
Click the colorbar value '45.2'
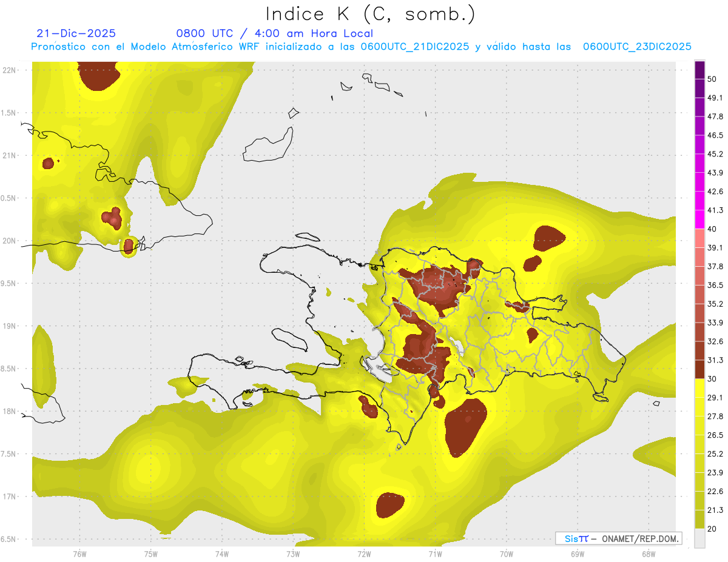pos(715,154)
